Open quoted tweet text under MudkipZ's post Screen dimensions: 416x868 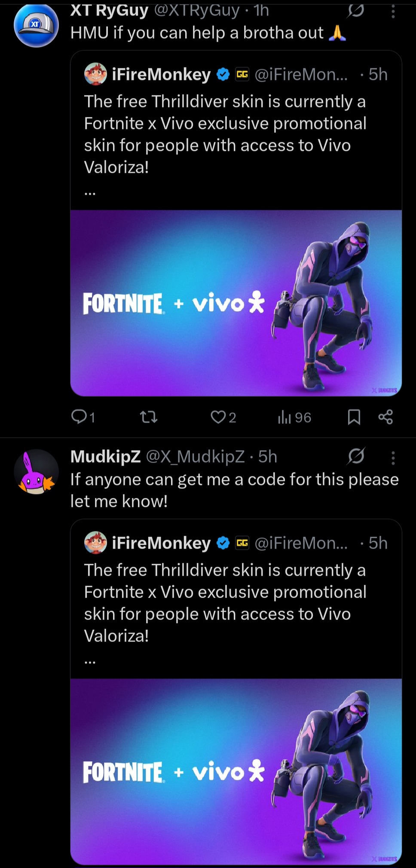[x=225, y=603]
